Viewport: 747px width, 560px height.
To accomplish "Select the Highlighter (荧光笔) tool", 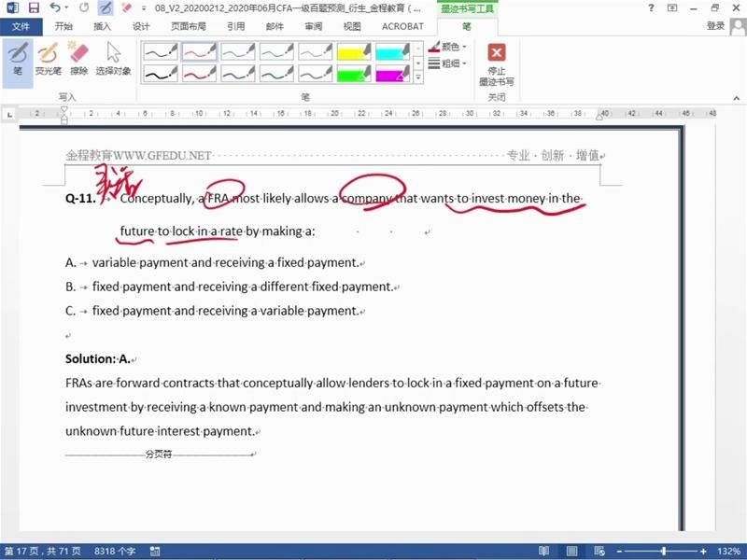I will click(x=49, y=59).
